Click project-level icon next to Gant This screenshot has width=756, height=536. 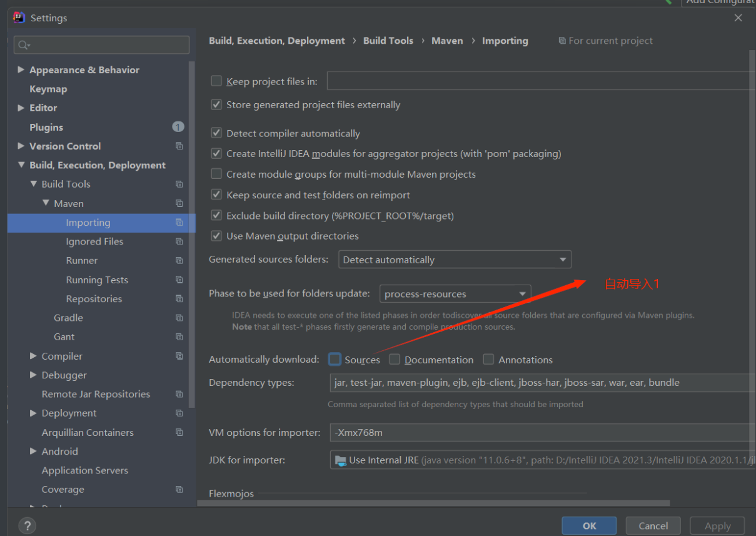[x=179, y=337]
